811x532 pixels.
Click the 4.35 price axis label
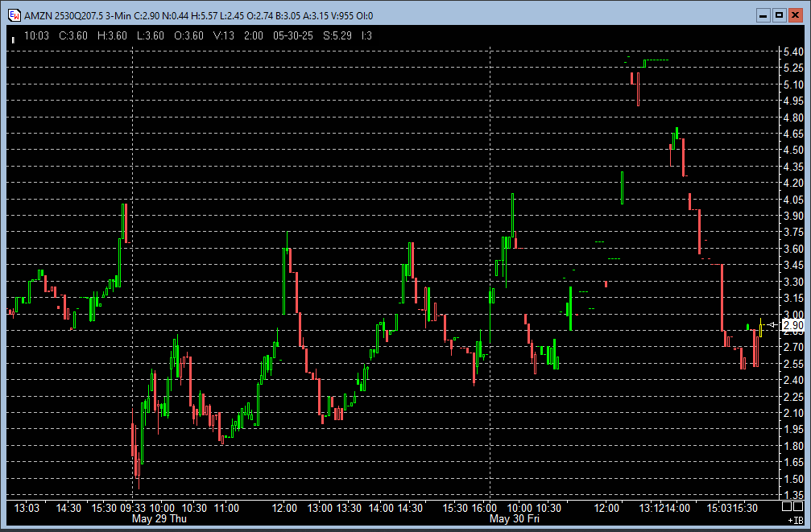[793, 167]
